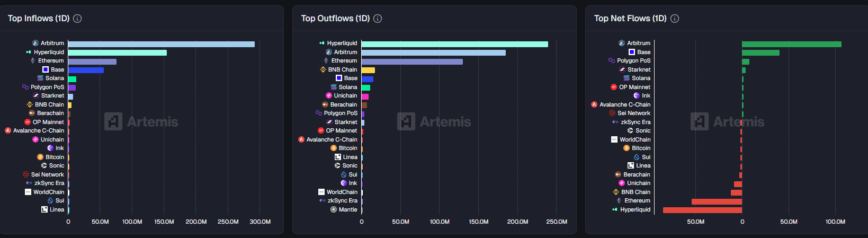Click the Unichain icon in Top Outflows chart
Viewport: 868px width, 238px height.
pyautogui.click(x=329, y=95)
